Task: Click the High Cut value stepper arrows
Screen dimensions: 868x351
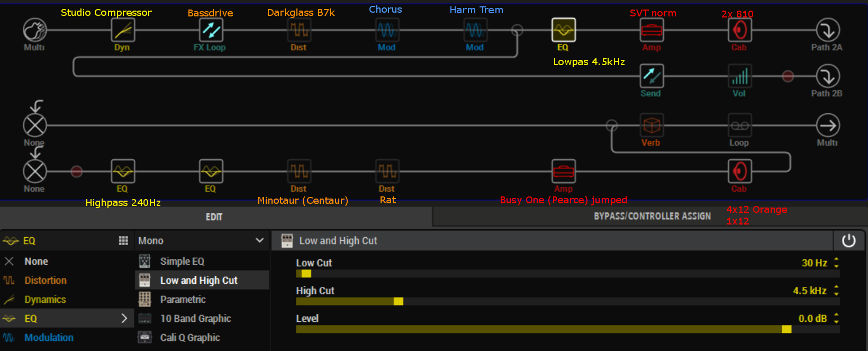Action: point(836,291)
